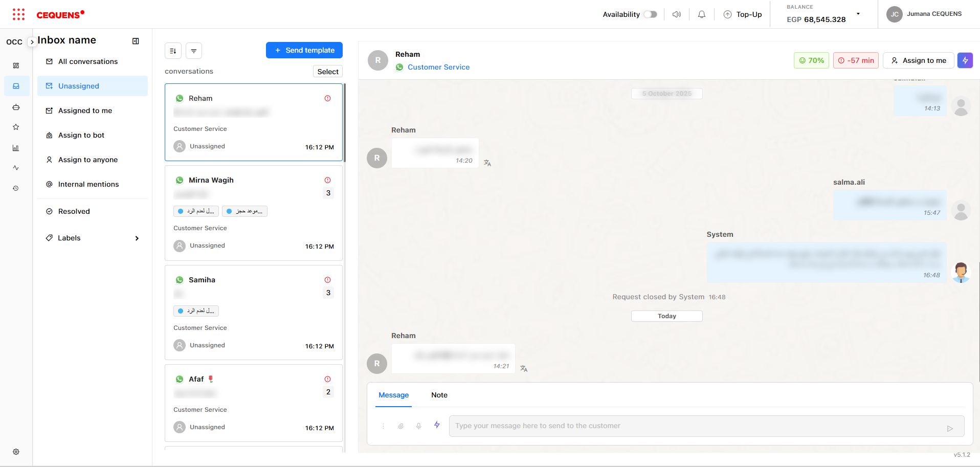Screen dimensions: 980x467
Task: Click the purple lightning quick-action button
Action: click(965, 60)
